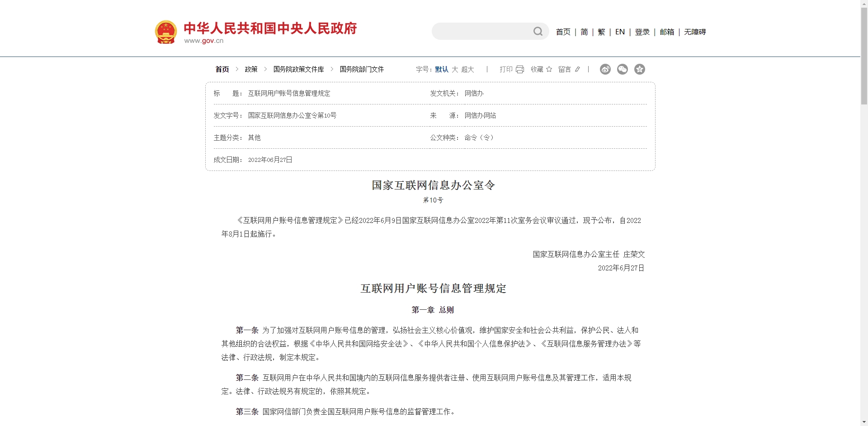The image size is (868, 426).
Task: Share via WeChat icon
Action: [x=623, y=69]
